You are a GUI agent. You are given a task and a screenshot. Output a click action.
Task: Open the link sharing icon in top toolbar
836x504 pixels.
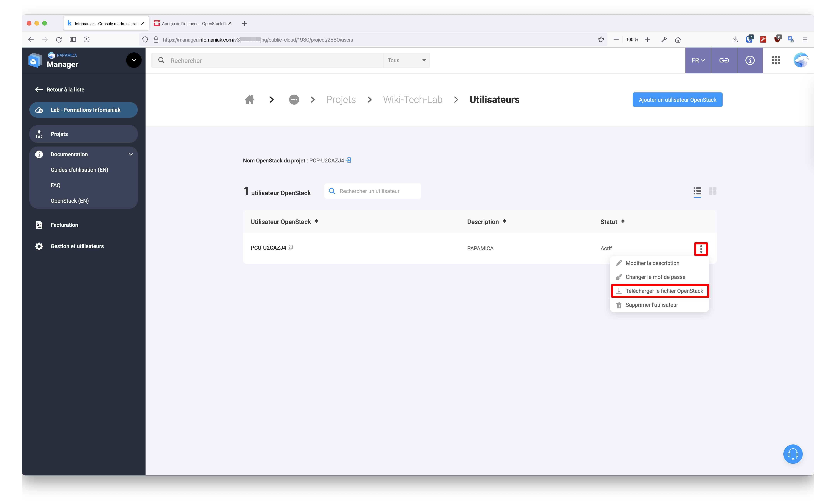(724, 60)
